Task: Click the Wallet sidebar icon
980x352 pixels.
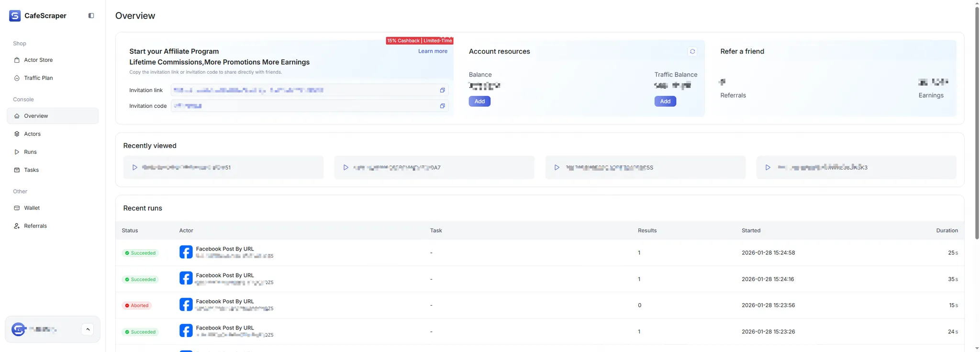Action: [x=17, y=208]
